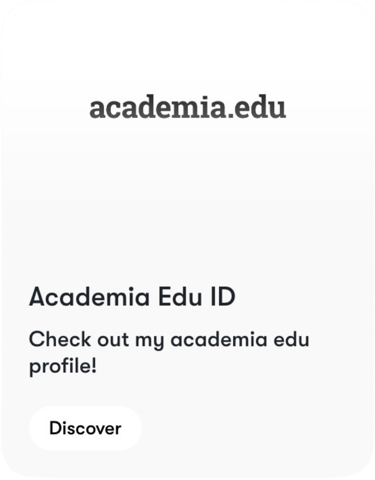Click blank space above the academia.edu logo
Viewport: 375px width, 480px height.
point(188,50)
